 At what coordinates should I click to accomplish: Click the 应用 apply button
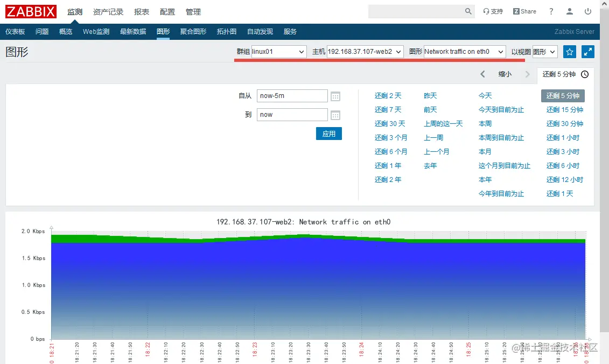[328, 134]
